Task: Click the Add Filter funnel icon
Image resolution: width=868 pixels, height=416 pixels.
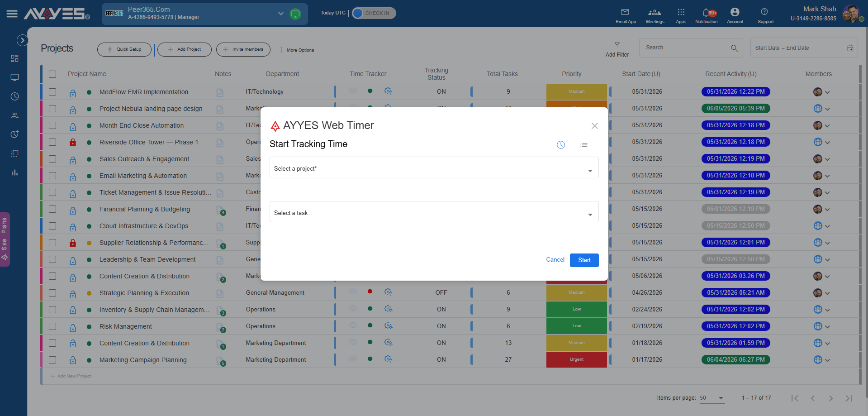Action: 617,44
